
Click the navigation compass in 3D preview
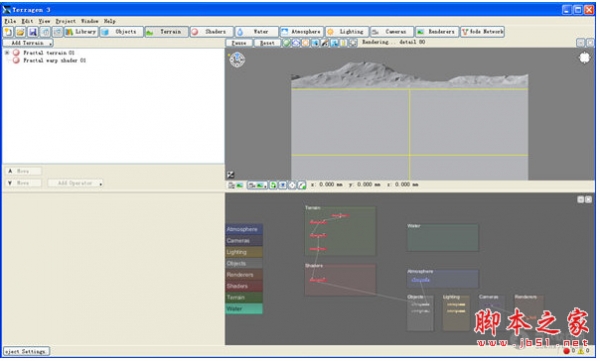click(x=237, y=60)
